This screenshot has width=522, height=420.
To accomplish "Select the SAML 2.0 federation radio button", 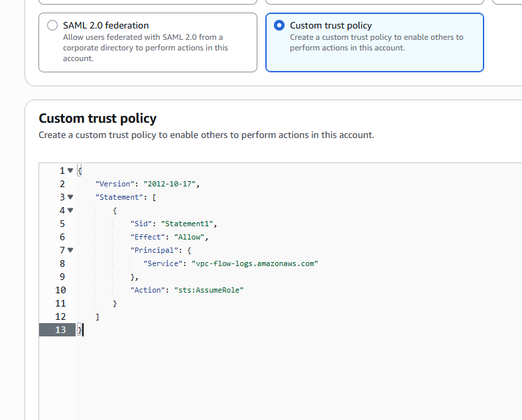I will [x=52, y=26].
